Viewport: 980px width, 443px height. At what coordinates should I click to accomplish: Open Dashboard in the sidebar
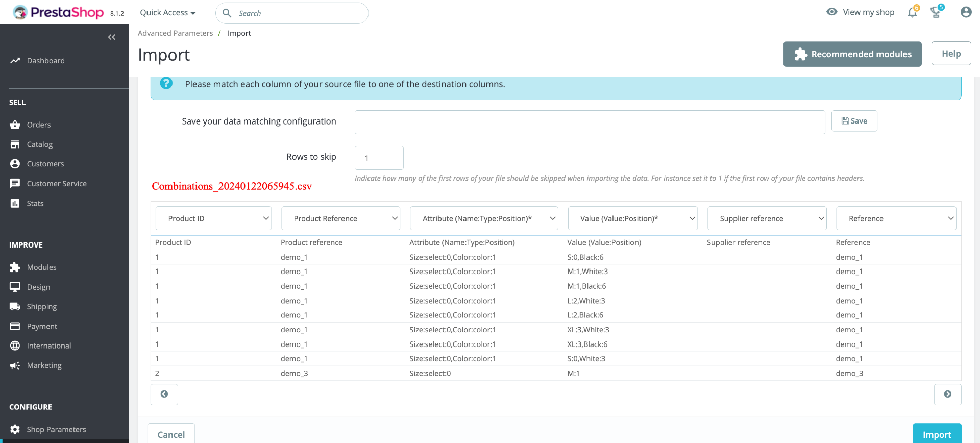46,61
